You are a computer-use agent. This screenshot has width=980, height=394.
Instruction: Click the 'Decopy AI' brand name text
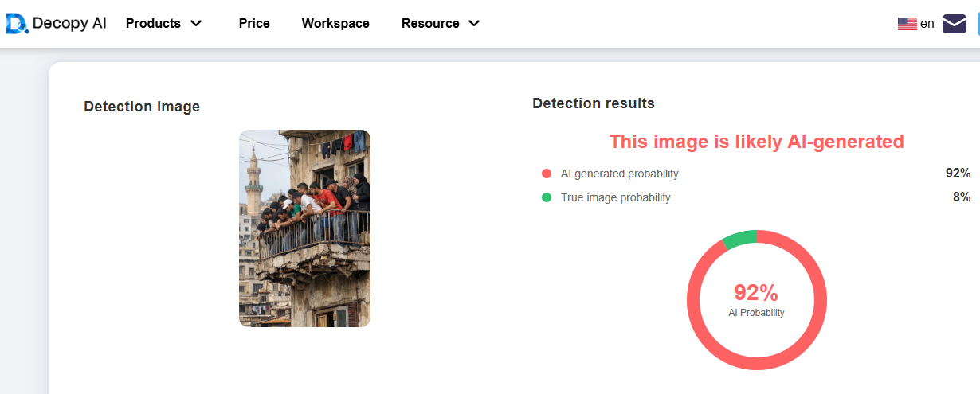pyautogui.click(x=69, y=24)
